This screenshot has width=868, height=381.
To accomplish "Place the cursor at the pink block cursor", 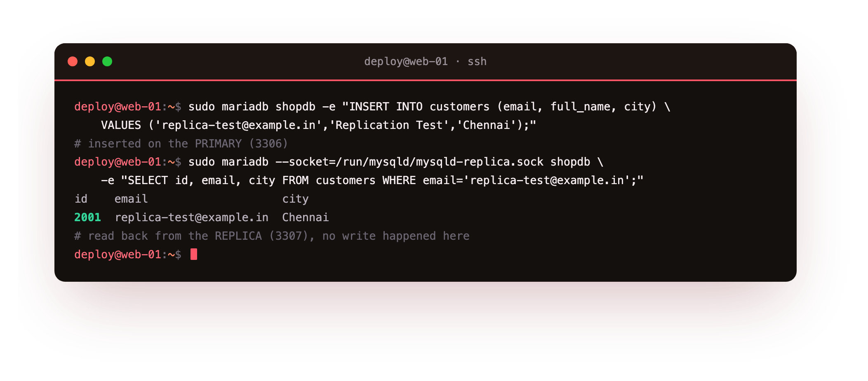I will pyautogui.click(x=194, y=254).
